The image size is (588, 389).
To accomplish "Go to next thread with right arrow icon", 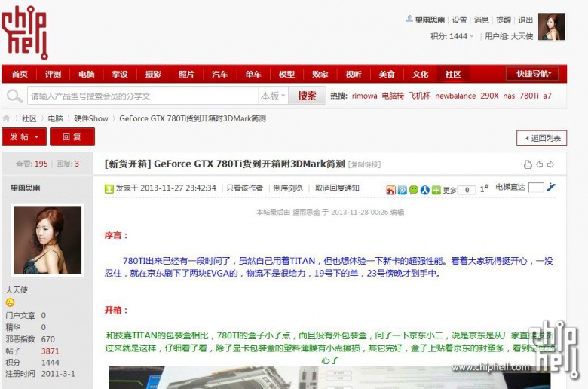I will click(x=550, y=164).
